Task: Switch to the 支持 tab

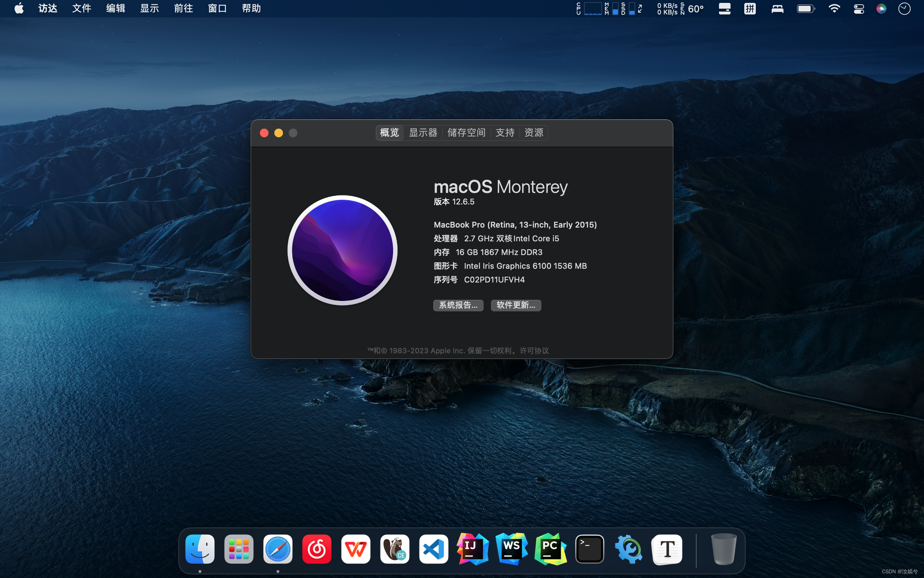Action: tap(505, 133)
